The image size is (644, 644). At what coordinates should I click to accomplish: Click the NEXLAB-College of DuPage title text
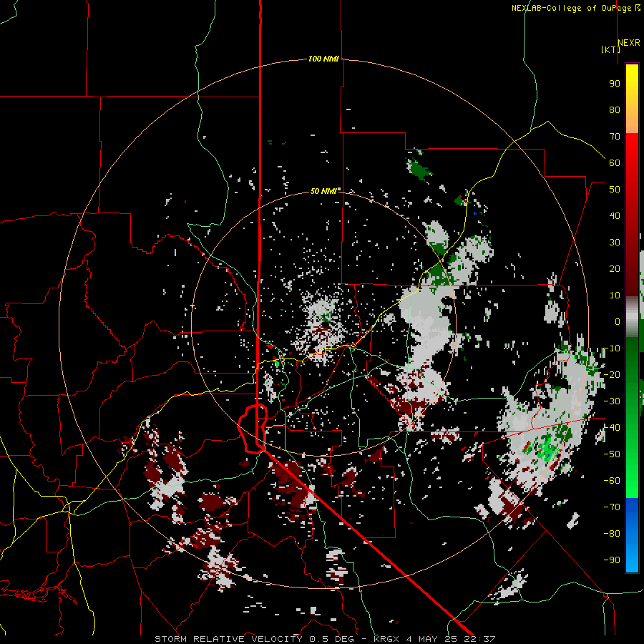[x=575, y=8]
